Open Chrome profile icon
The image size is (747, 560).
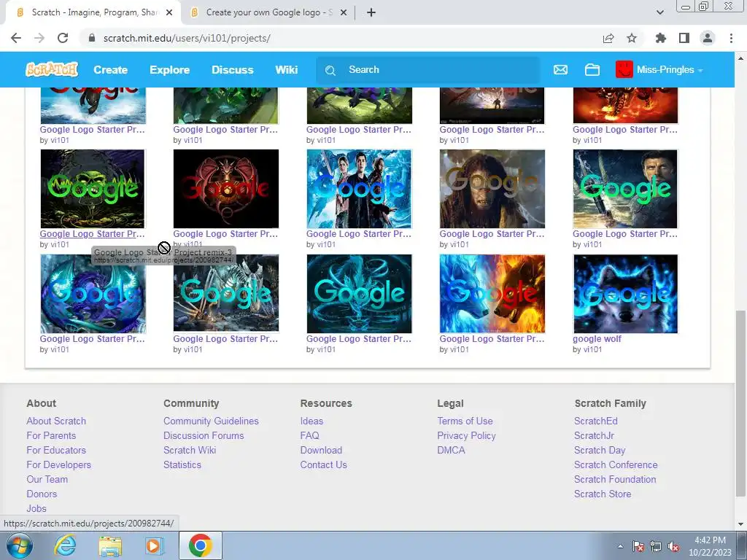coord(708,38)
